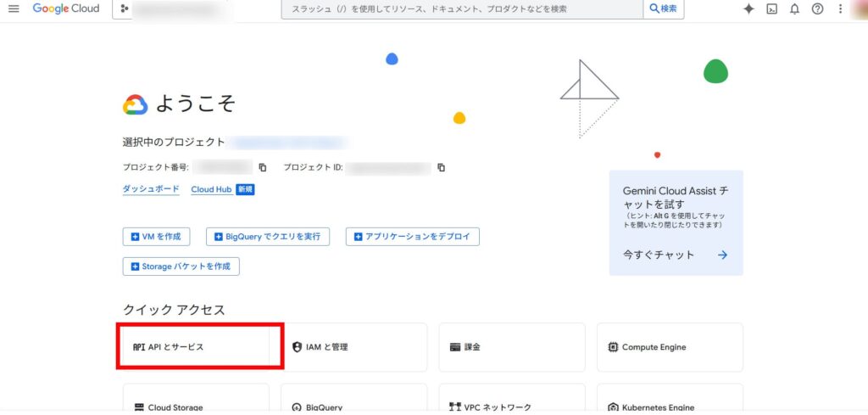Click the Gemini sparkle icon
The height and width of the screenshot is (415, 868).
748,8
